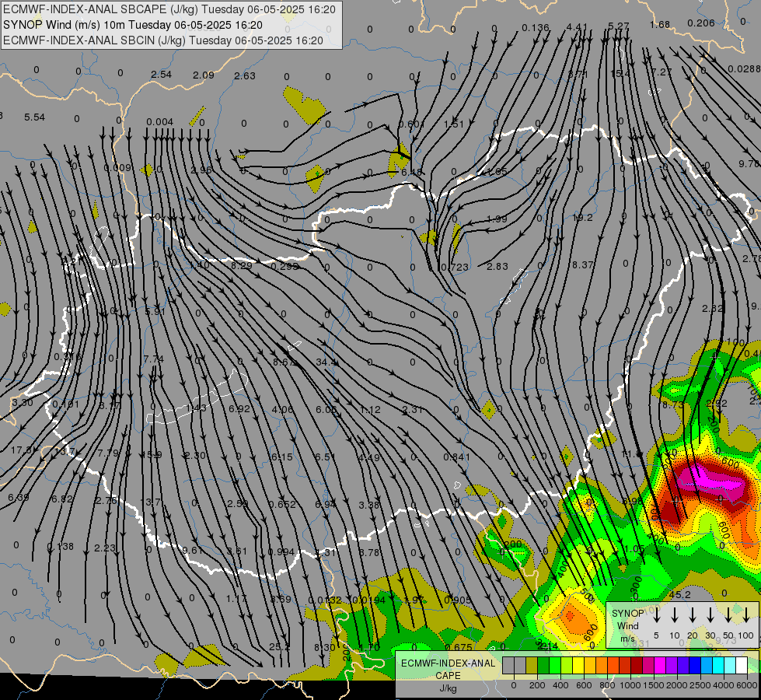Click the map value 0.004
761x700 pixels.
(x=159, y=122)
